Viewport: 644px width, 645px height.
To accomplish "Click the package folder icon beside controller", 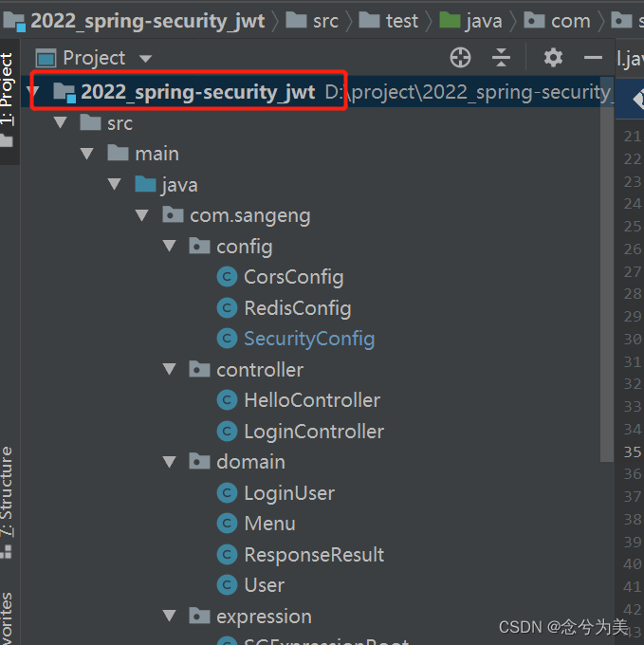I will pos(199,369).
